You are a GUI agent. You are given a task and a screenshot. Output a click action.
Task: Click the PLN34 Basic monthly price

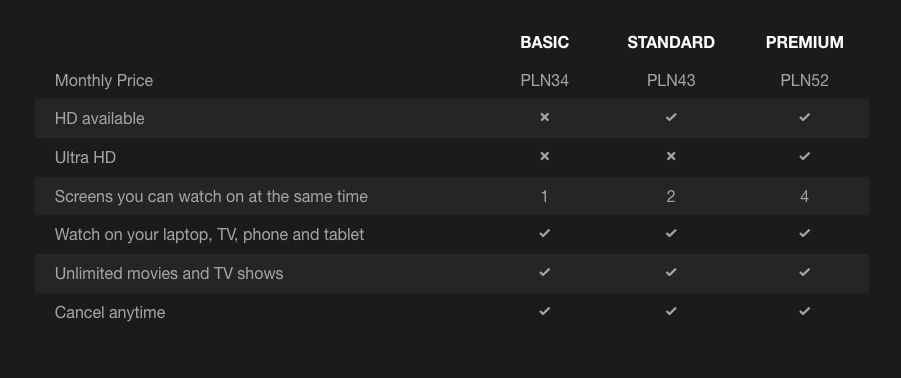click(545, 80)
